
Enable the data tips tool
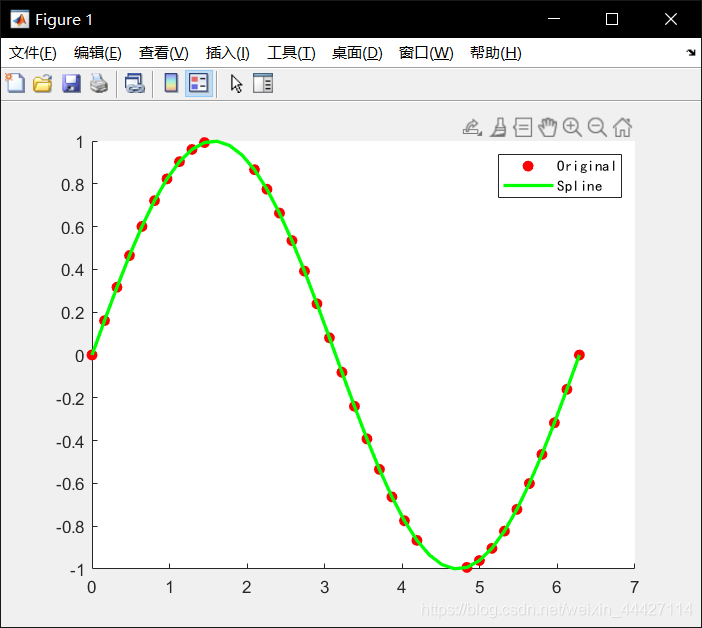point(522,128)
